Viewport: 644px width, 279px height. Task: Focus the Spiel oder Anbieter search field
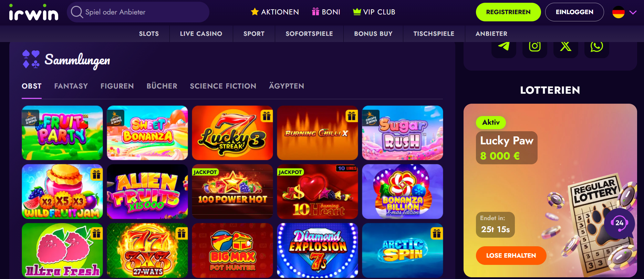click(x=138, y=12)
